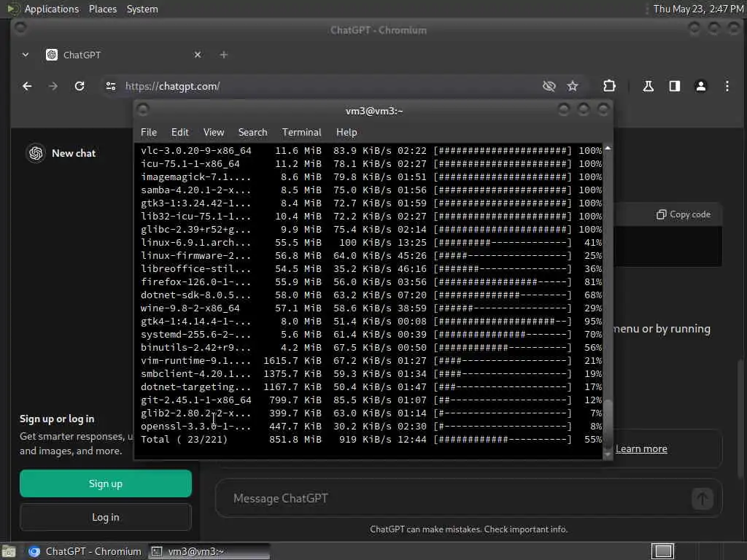Start a New chat in sidebar

coord(74,153)
